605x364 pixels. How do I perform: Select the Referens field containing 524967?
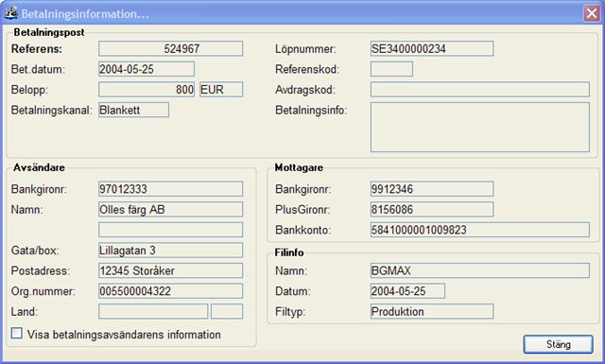pyautogui.click(x=170, y=48)
